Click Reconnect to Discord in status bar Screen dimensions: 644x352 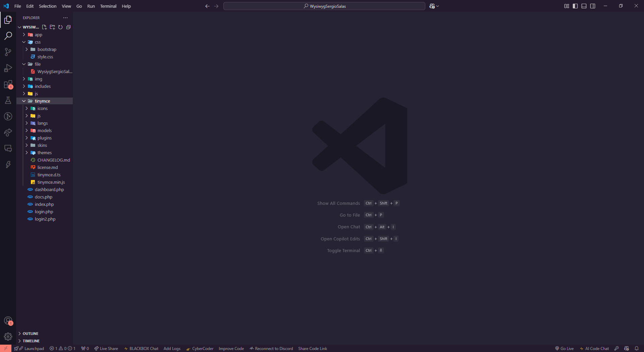tap(271, 349)
